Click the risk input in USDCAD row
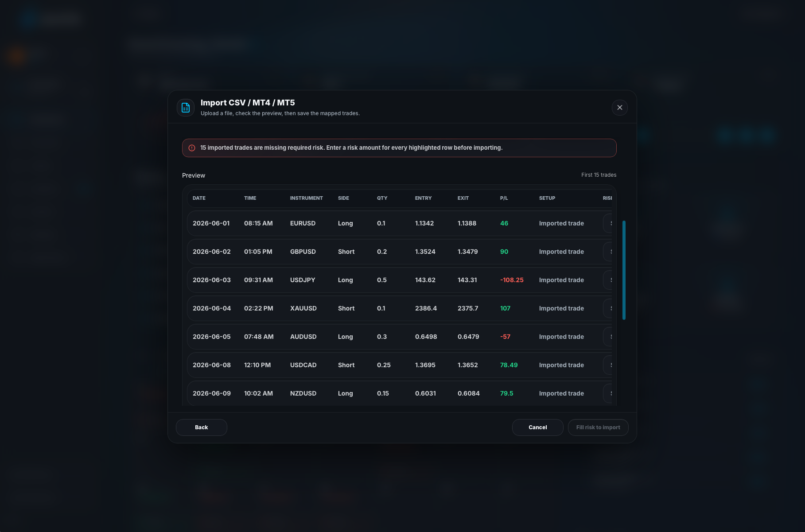Image resolution: width=805 pixels, height=532 pixels. point(608,365)
